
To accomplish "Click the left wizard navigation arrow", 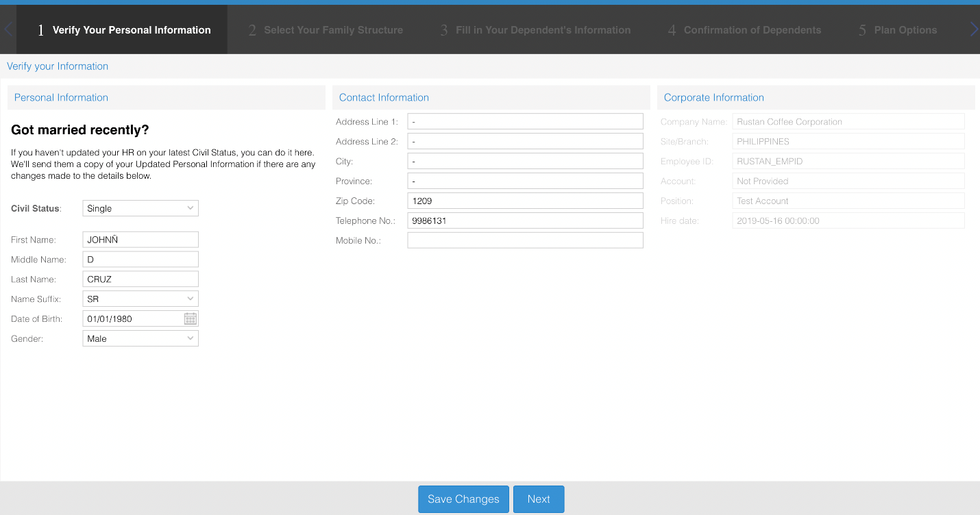I will (x=8, y=29).
